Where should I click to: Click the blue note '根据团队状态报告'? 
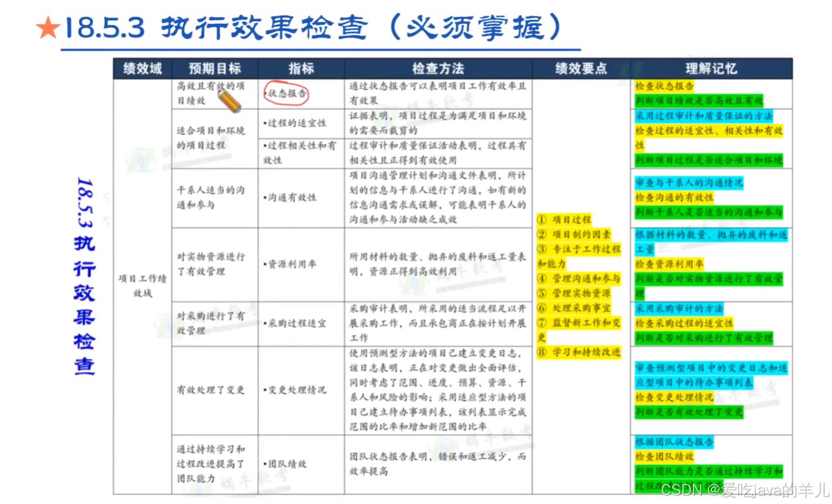click(674, 442)
